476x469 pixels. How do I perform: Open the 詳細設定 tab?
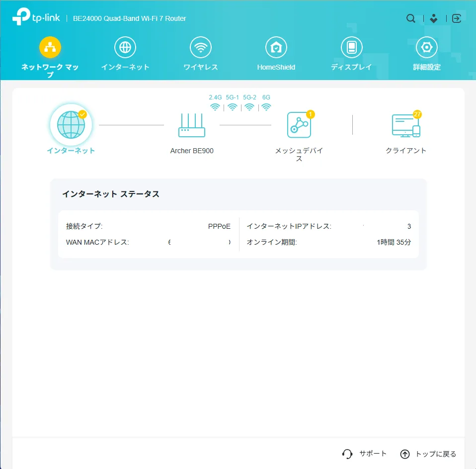(x=427, y=54)
